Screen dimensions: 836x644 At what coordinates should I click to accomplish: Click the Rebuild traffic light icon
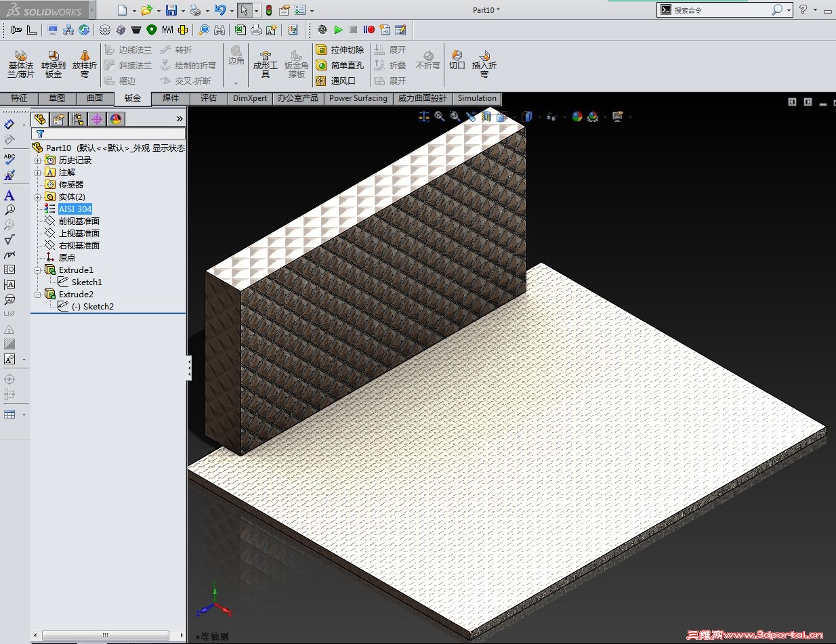[268, 10]
